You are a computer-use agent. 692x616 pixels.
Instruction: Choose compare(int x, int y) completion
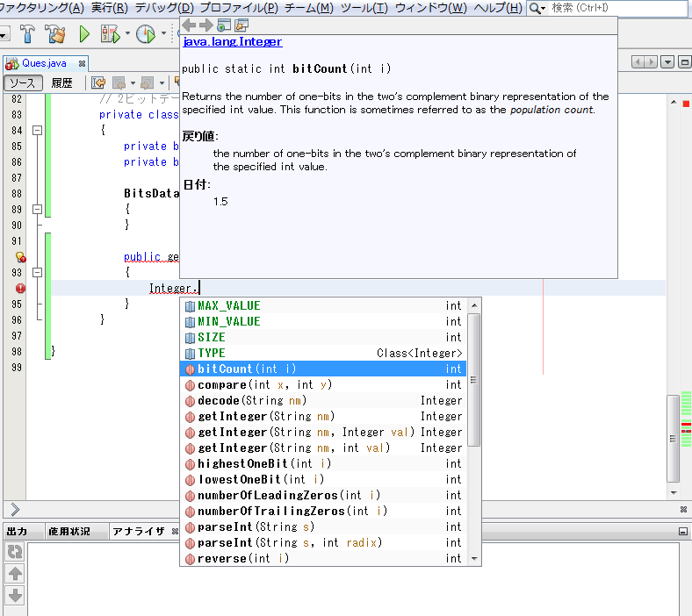tap(323, 384)
